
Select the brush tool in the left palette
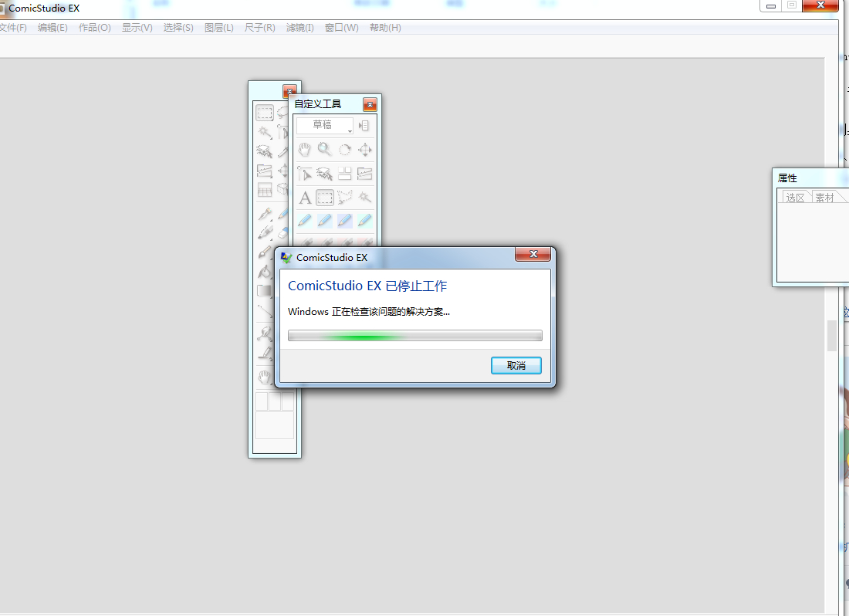[x=265, y=252]
